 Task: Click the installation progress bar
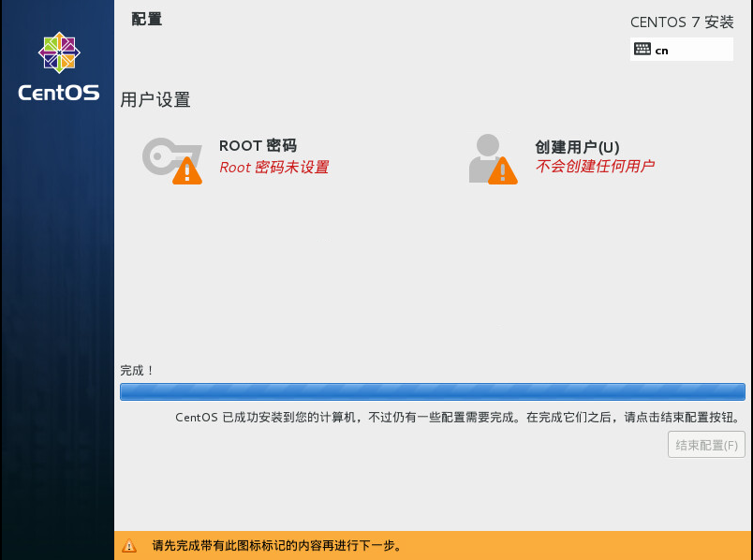click(x=432, y=391)
